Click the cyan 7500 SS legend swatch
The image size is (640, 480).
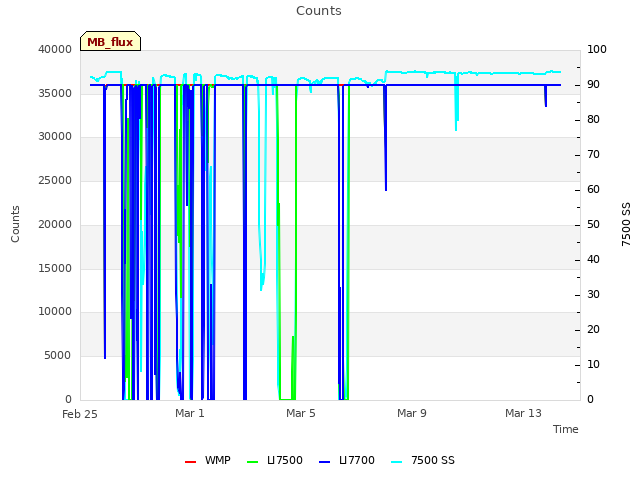[397, 462]
